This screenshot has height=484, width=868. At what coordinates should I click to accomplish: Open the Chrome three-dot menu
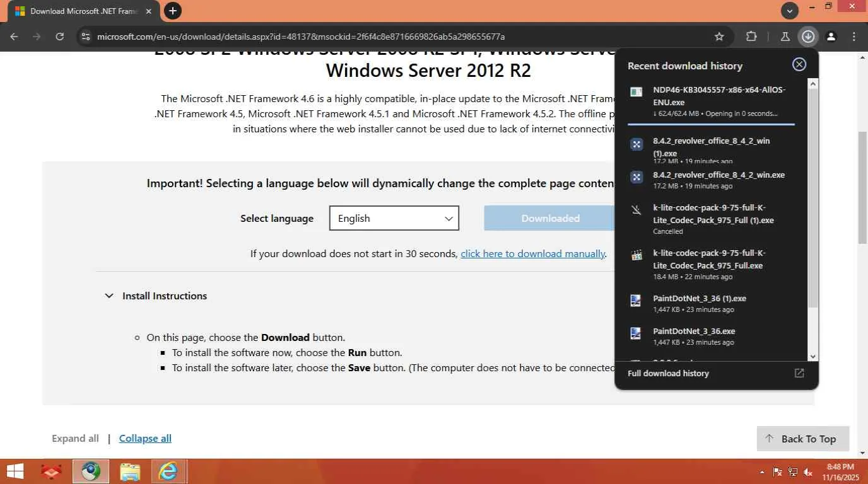(854, 37)
